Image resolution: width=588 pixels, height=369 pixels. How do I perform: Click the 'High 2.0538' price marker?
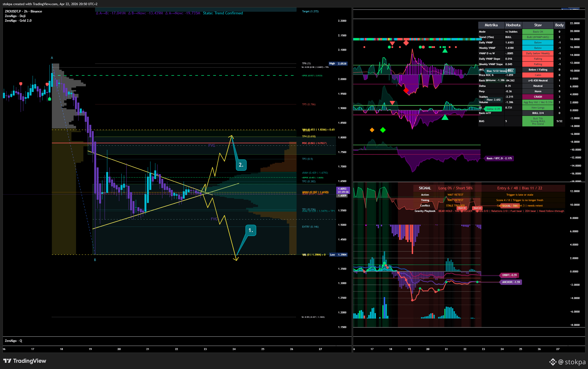tap(338, 63)
